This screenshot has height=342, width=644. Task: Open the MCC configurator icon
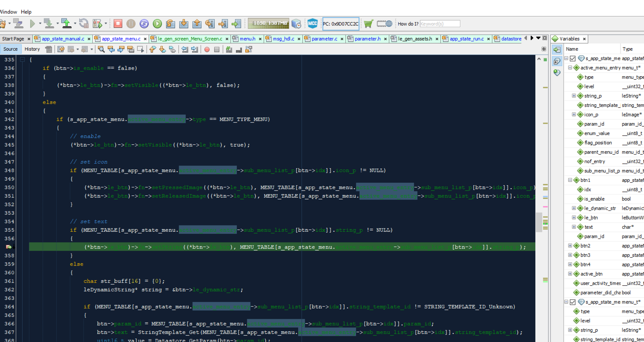[x=312, y=24]
